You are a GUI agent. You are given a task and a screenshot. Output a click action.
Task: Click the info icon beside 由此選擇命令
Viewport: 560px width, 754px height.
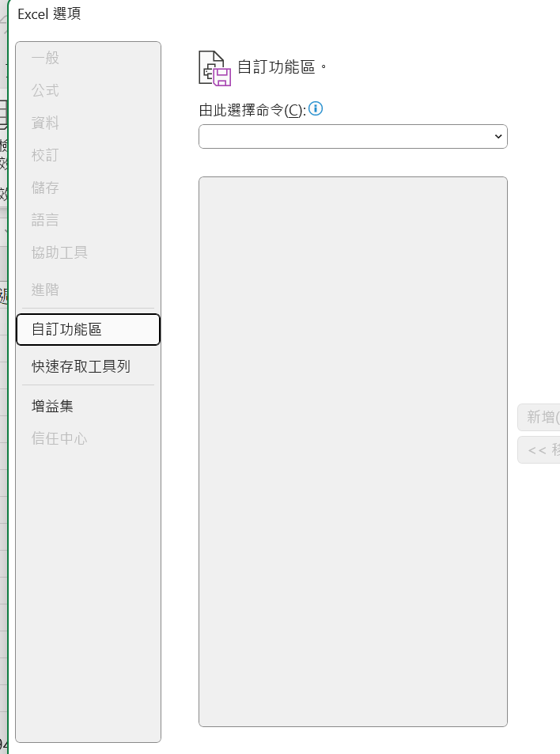[316, 108]
